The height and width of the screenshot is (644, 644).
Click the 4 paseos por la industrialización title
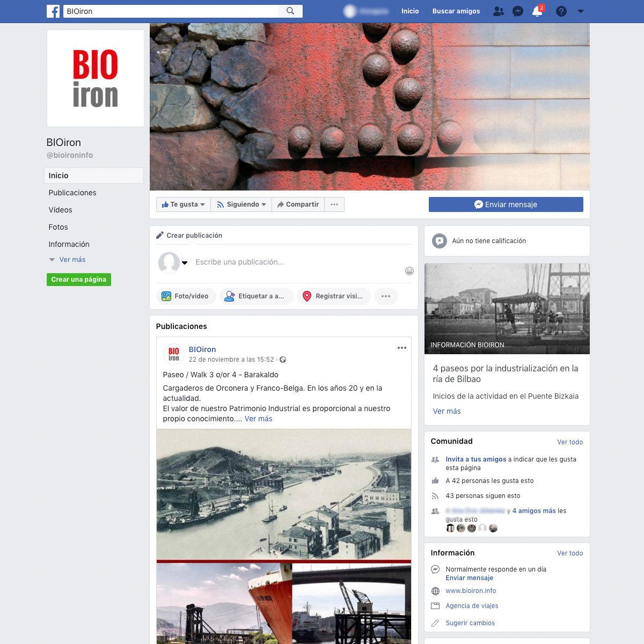(506, 374)
